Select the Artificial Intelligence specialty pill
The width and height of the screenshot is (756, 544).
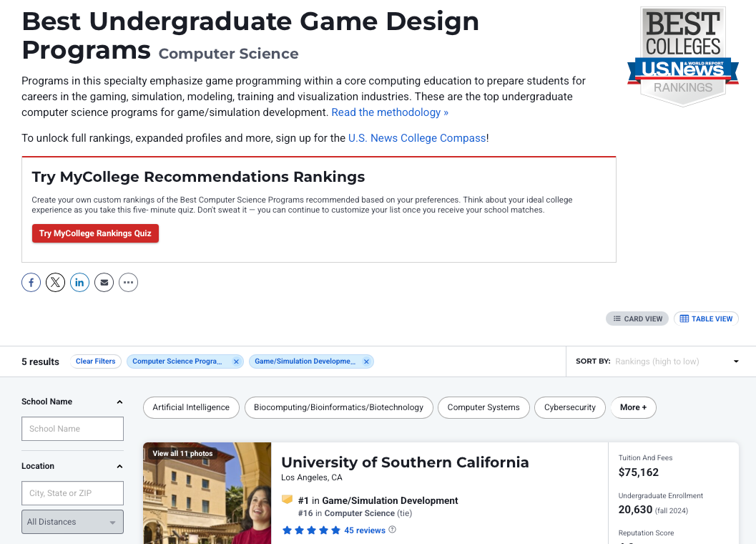[x=191, y=407]
